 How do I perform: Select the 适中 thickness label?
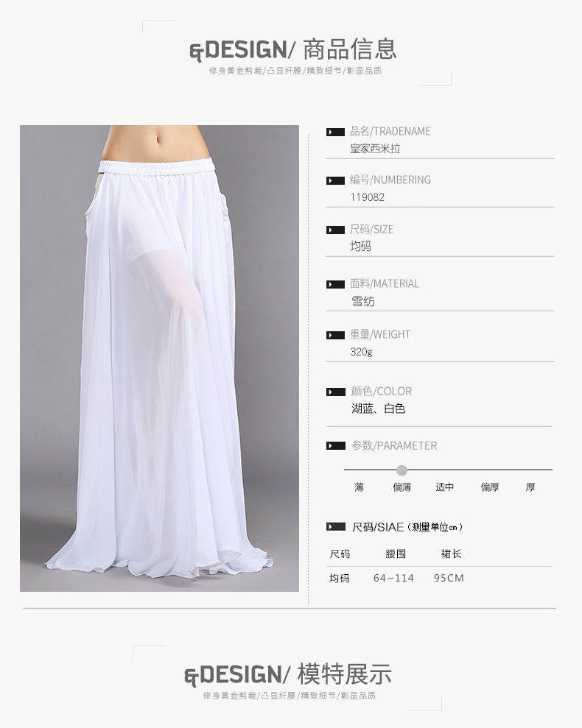pyautogui.click(x=444, y=487)
